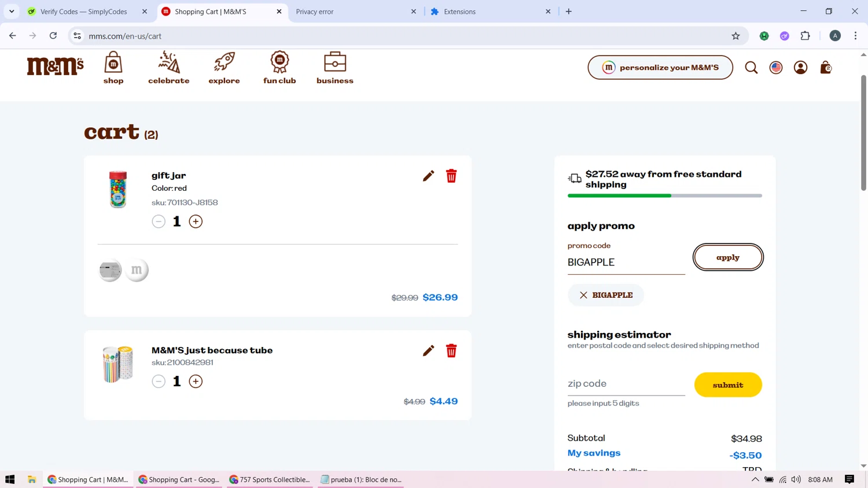This screenshot has width=868, height=488.
Task: Edit the just because tube item
Action: 428,351
